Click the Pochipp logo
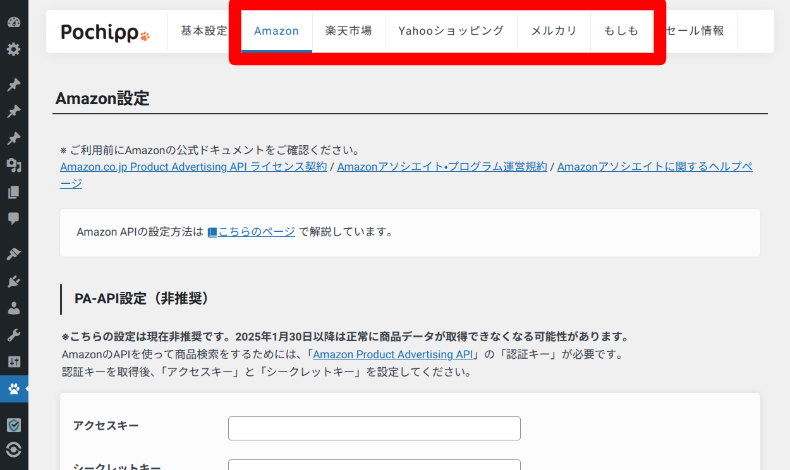The image size is (790, 470). click(x=105, y=32)
